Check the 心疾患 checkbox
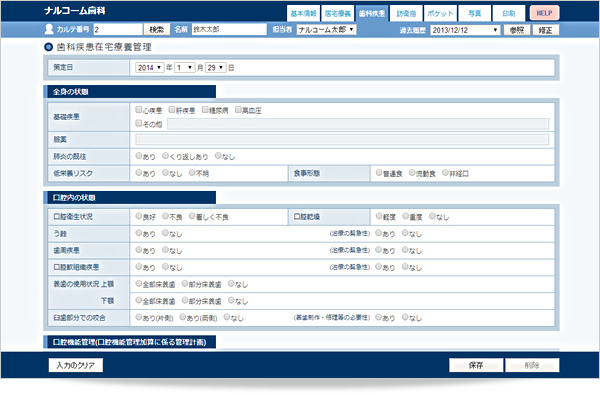 pos(139,110)
